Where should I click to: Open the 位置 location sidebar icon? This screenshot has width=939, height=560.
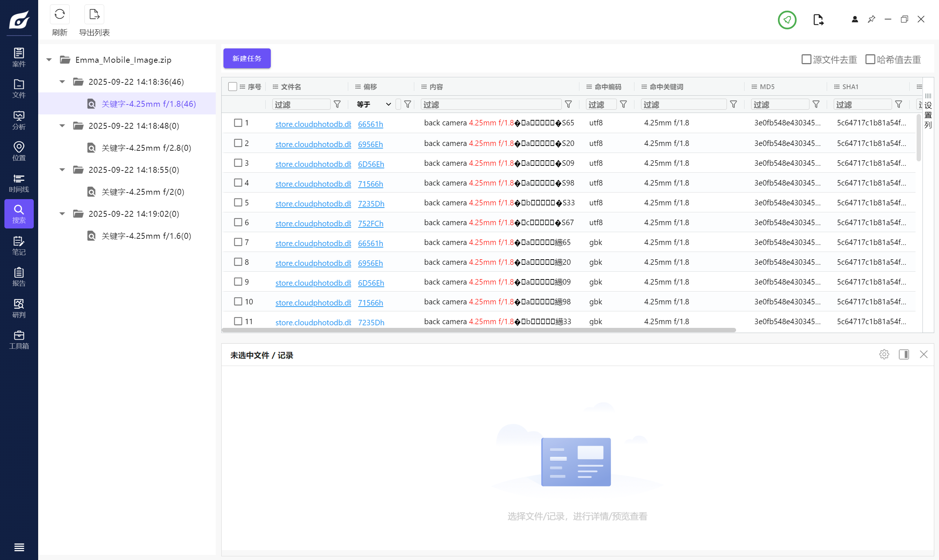tap(19, 151)
